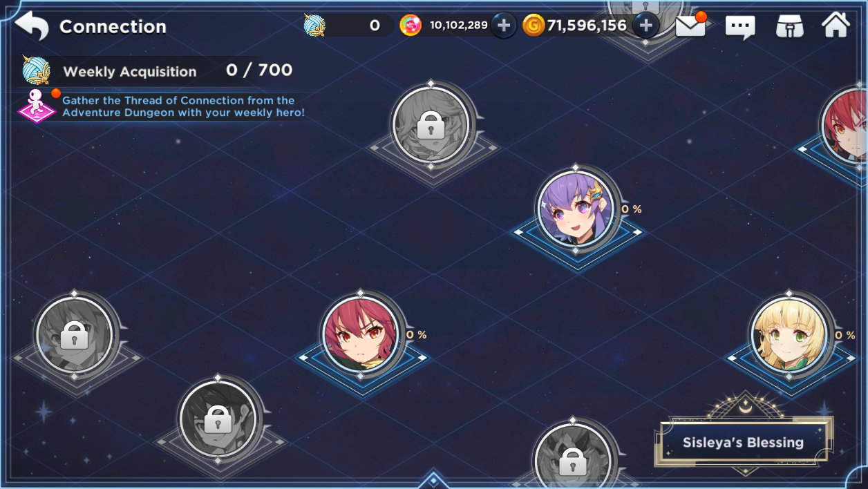This screenshot has height=489, width=868.
Task: Select the purple-haired hero node
Action: pyautogui.click(x=576, y=208)
